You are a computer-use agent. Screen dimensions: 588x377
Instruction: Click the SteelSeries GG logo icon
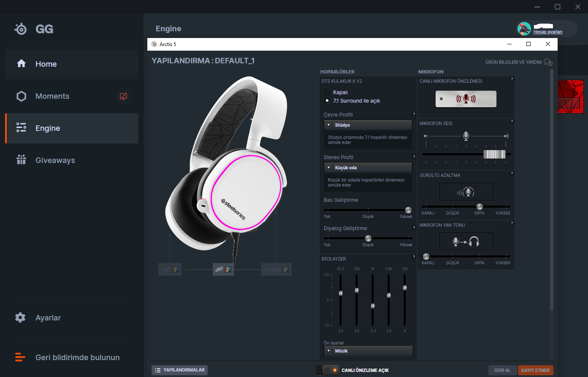coord(20,29)
